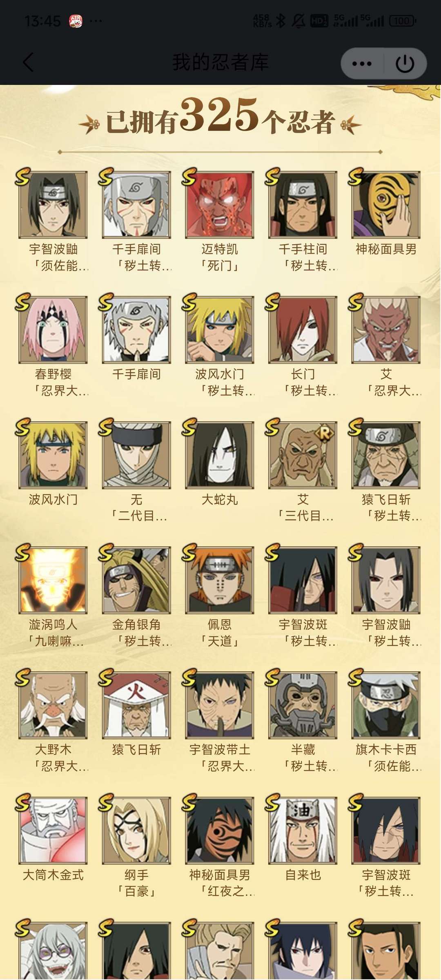Image resolution: width=441 pixels, height=980 pixels.
Task: Tap the 金角银角 portrait
Action: point(136,580)
